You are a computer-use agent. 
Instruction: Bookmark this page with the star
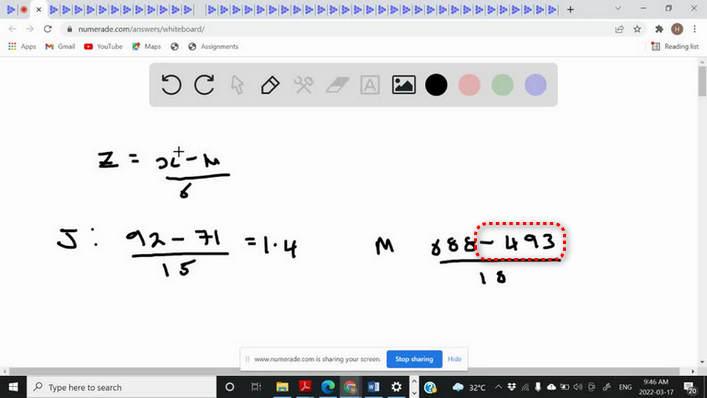[637, 29]
